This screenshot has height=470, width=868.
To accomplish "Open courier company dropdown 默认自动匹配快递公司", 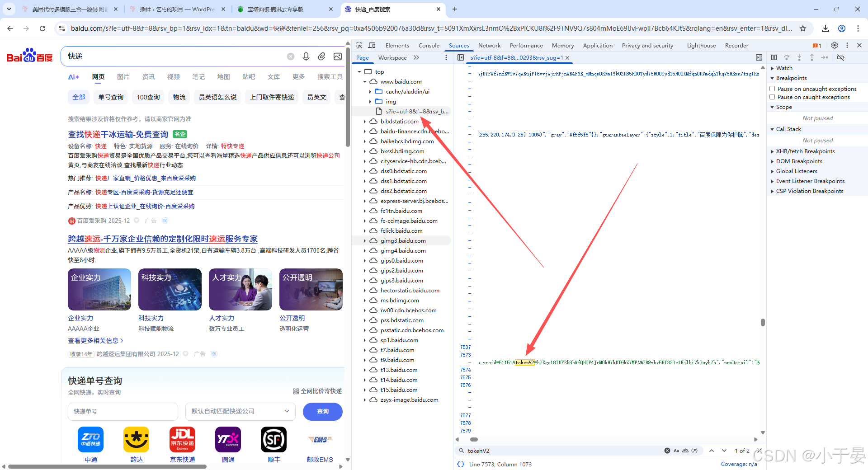I will [240, 411].
